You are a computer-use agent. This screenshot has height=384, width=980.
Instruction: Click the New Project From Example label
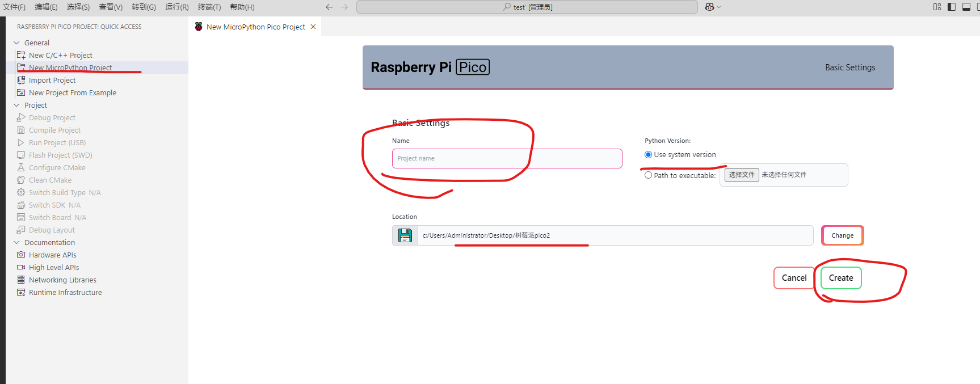tap(73, 92)
